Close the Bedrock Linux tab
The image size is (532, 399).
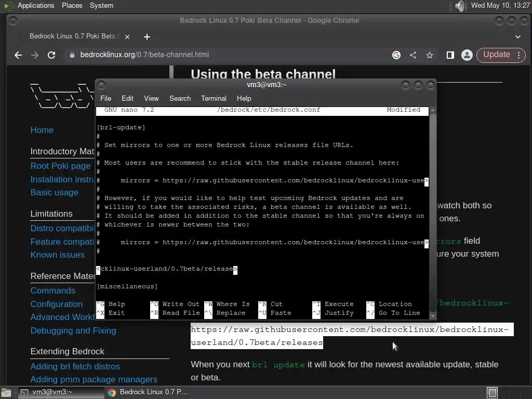[x=127, y=37]
